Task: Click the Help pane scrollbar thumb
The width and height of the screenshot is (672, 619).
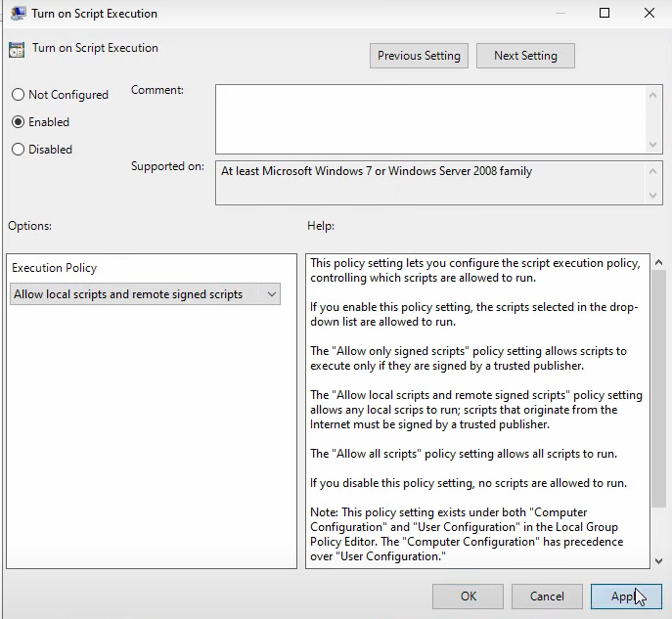Action: click(x=658, y=389)
